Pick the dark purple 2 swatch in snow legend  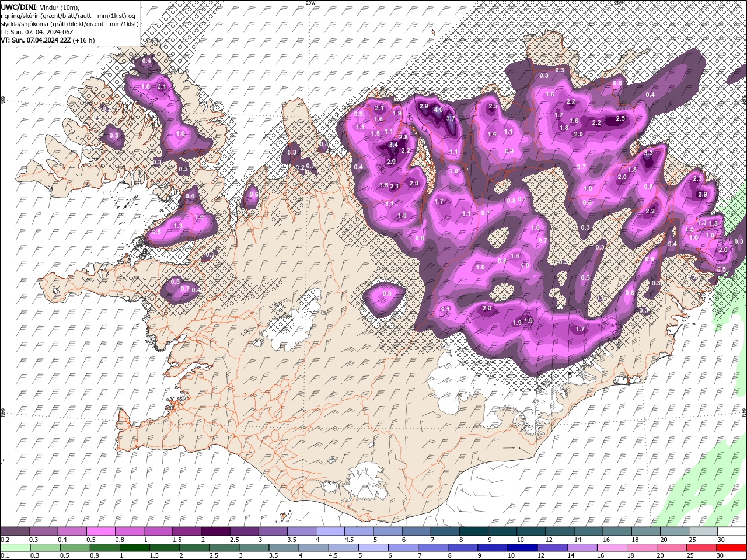click(215, 531)
